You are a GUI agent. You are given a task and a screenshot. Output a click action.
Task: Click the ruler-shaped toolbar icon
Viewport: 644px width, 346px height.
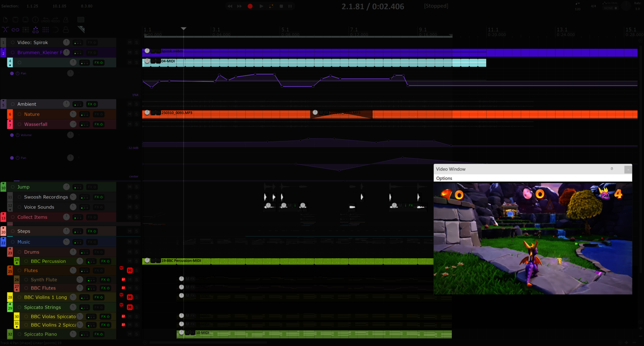click(x=81, y=29)
